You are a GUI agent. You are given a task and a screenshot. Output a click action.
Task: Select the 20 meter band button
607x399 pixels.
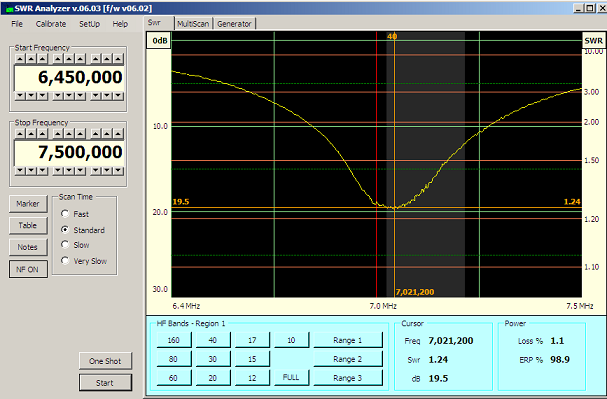coord(213,378)
